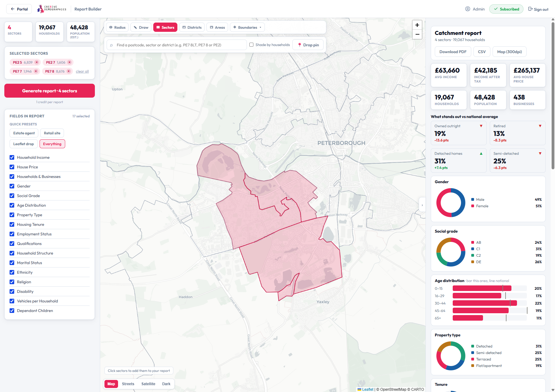The image size is (555, 392).
Task: Apply Retail site preset
Action: click(x=52, y=133)
